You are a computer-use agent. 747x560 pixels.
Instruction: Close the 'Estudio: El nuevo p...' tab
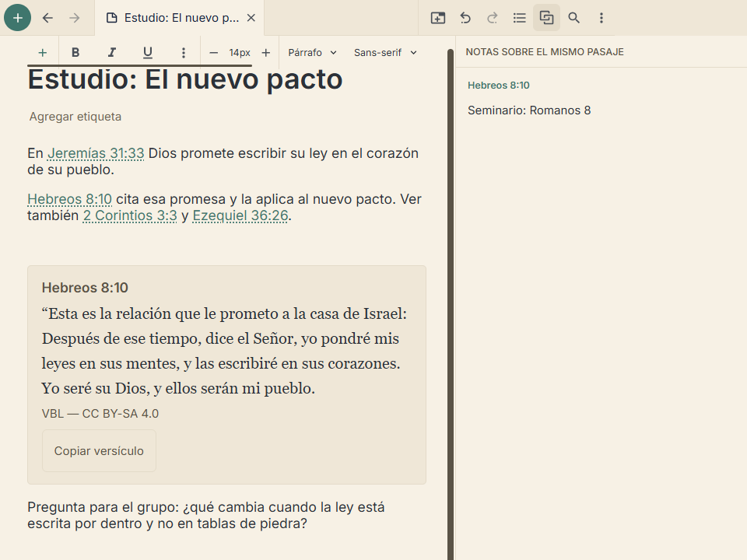[251, 18]
